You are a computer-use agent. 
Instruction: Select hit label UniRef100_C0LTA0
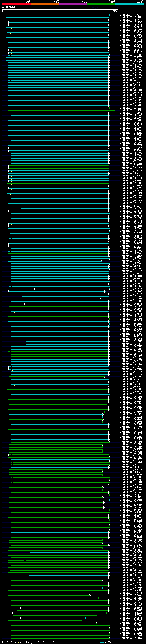(131, 291)
